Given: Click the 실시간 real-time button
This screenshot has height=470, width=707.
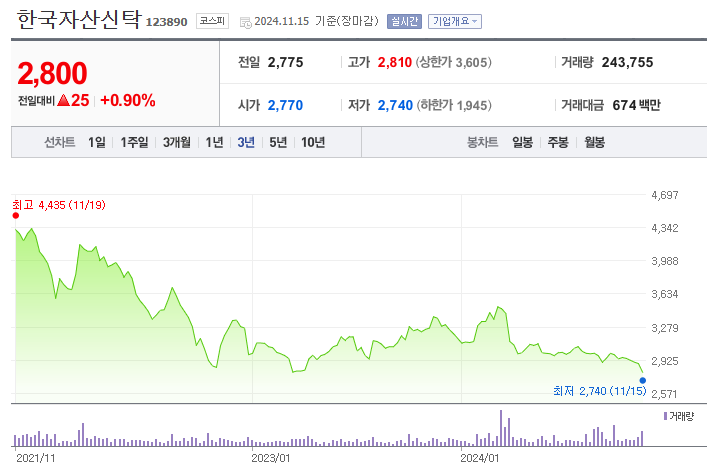Looking at the screenshot, I should [404, 21].
